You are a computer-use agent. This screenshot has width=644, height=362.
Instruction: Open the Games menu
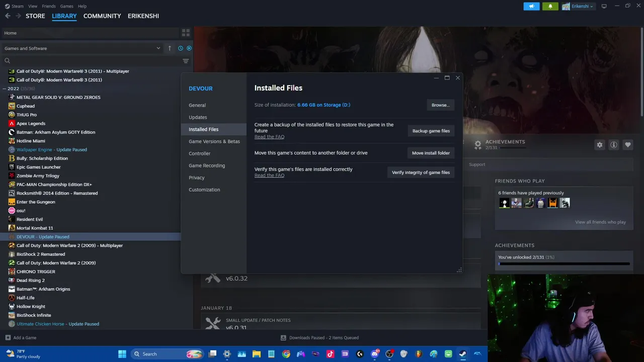click(x=66, y=6)
